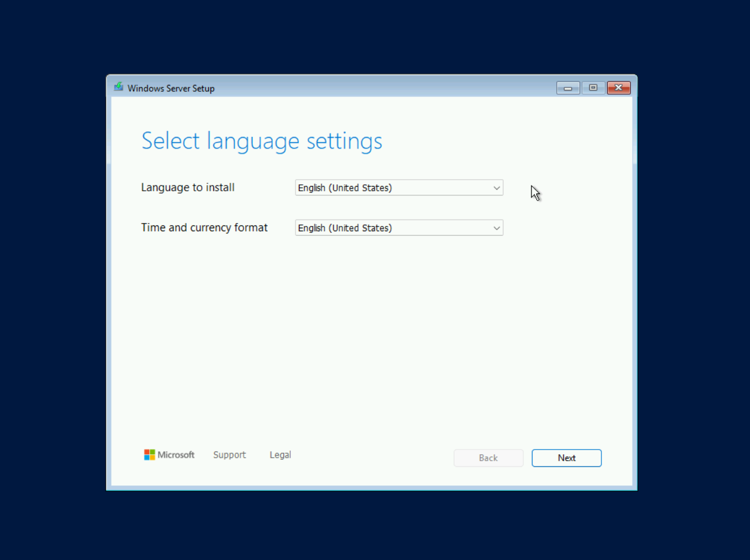Click the Next button
The image size is (750, 560).
tap(567, 458)
